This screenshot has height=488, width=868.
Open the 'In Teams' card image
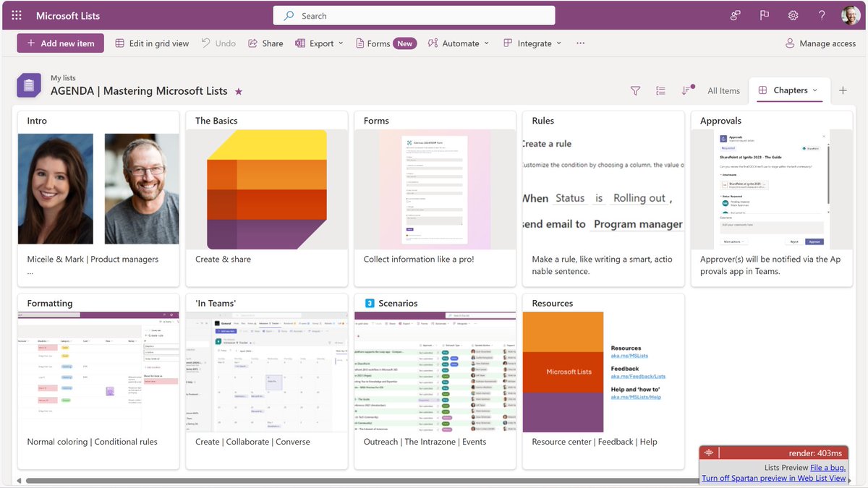point(267,372)
